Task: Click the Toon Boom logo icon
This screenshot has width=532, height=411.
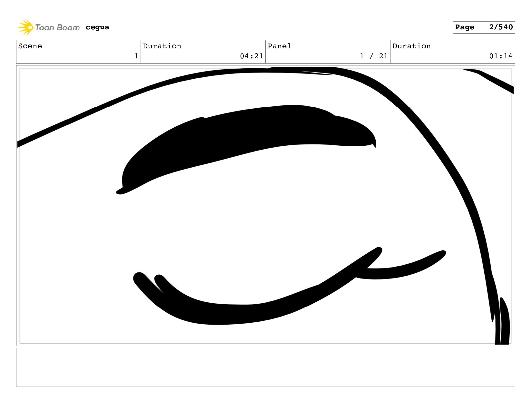Action: (x=25, y=27)
